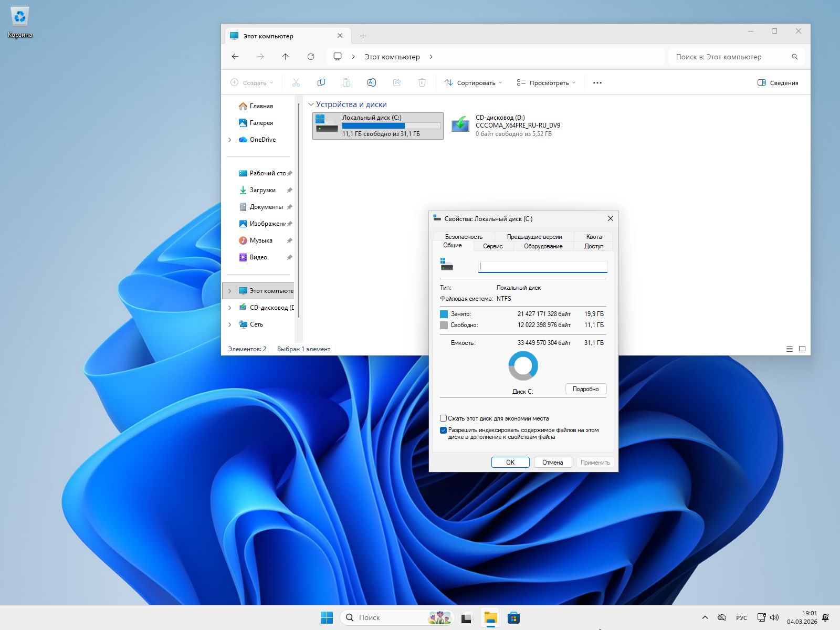Click the Применить button
Screen dimensions: 840x630
pyautogui.click(x=595, y=462)
